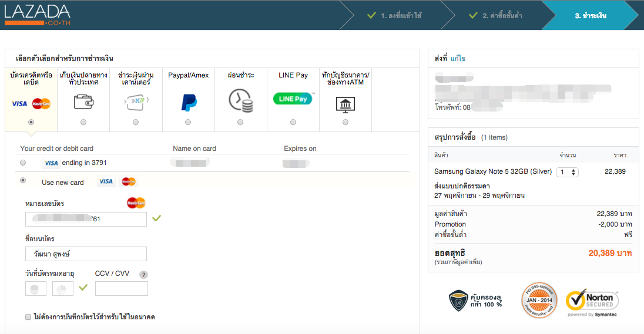Select the PayPal payment icon
Image resolution: width=644 pixels, height=334 pixels.
pyautogui.click(x=189, y=102)
